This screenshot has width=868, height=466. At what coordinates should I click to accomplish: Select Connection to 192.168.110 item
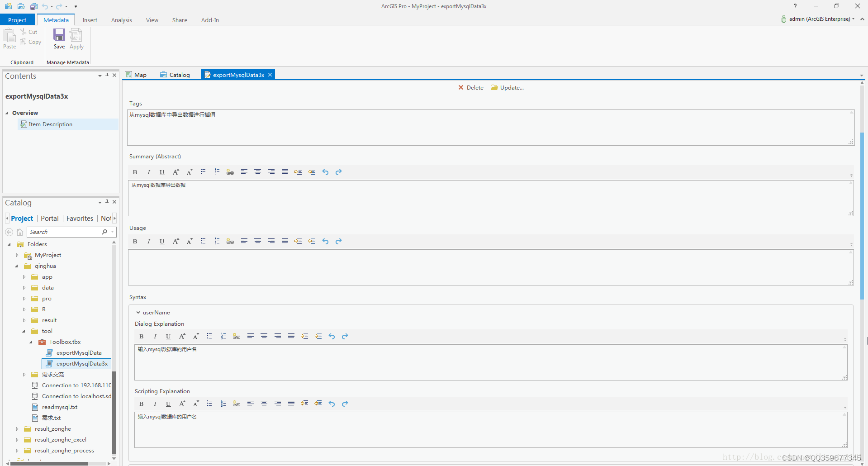71,385
